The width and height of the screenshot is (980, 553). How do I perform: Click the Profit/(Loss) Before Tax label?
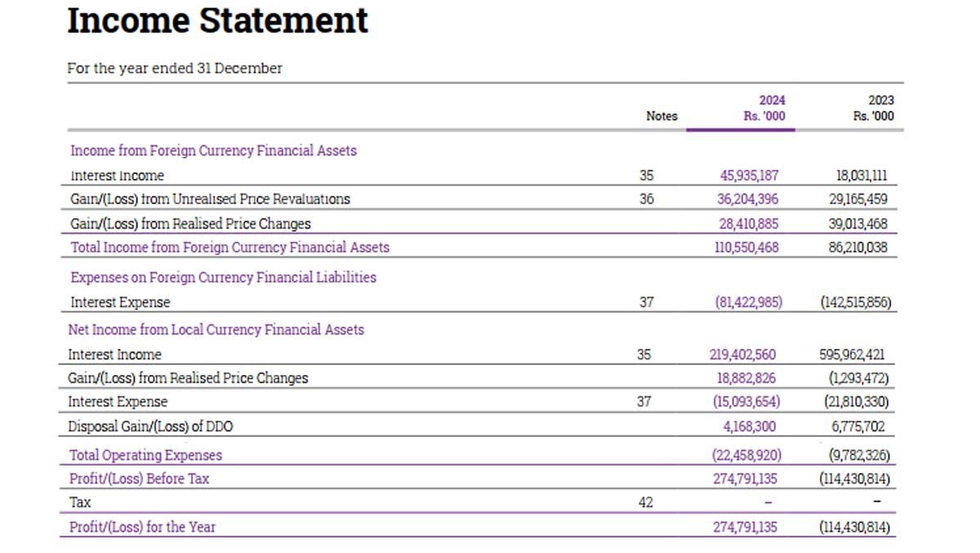tap(139, 479)
